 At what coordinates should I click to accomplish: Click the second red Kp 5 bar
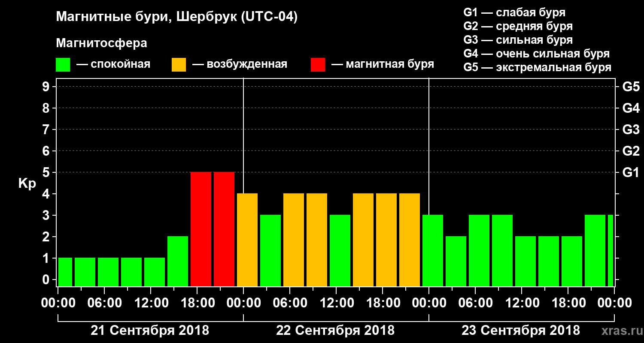[x=224, y=229]
